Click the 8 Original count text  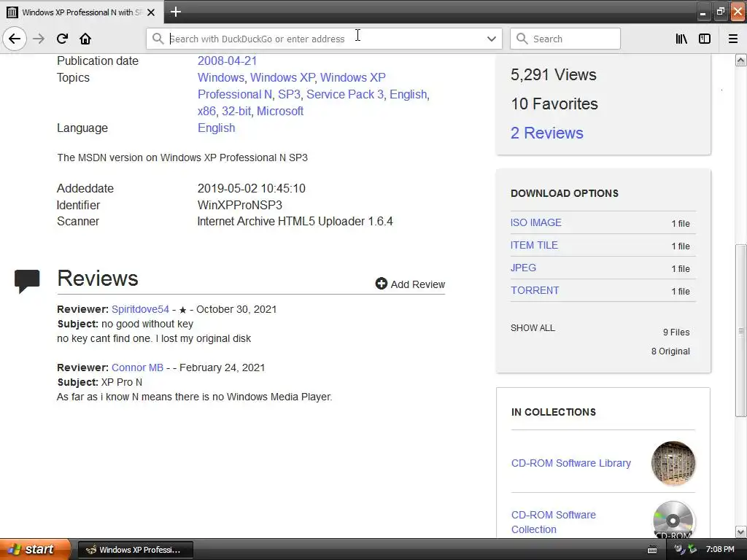pos(670,351)
